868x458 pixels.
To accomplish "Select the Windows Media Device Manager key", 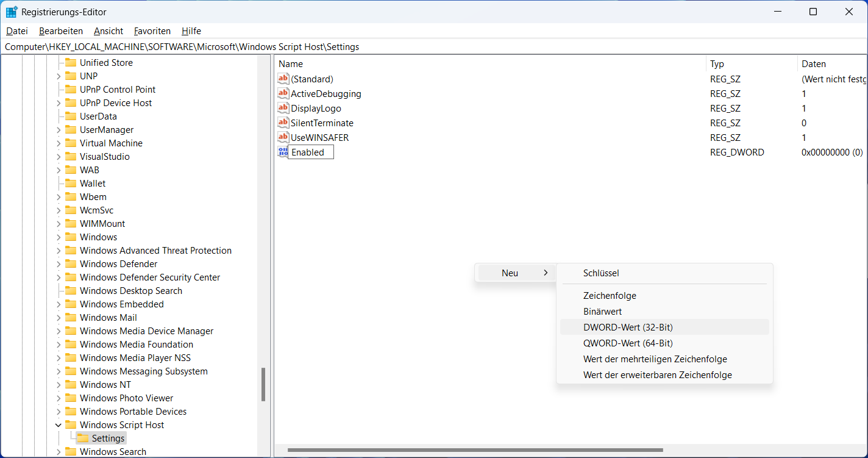I will pyautogui.click(x=147, y=331).
